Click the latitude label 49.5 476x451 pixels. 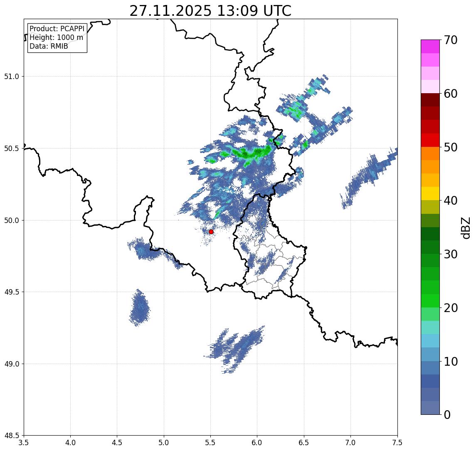click(x=11, y=292)
